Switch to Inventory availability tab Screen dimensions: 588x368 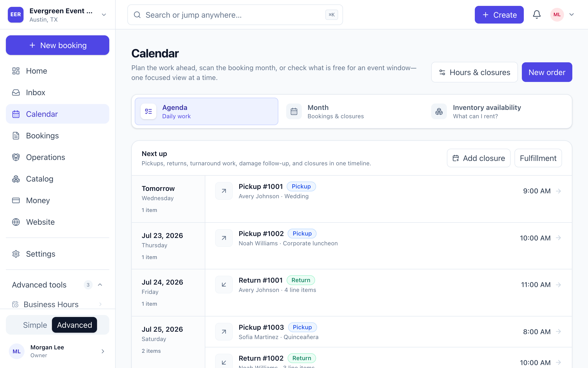[x=497, y=111]
